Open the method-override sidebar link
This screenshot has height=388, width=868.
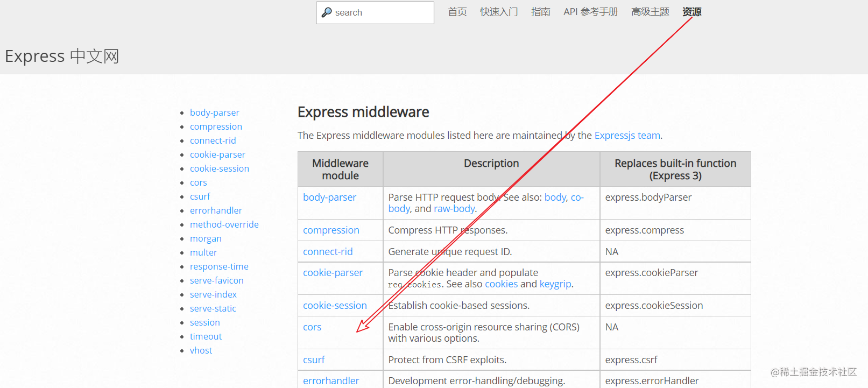pos(224,224)
